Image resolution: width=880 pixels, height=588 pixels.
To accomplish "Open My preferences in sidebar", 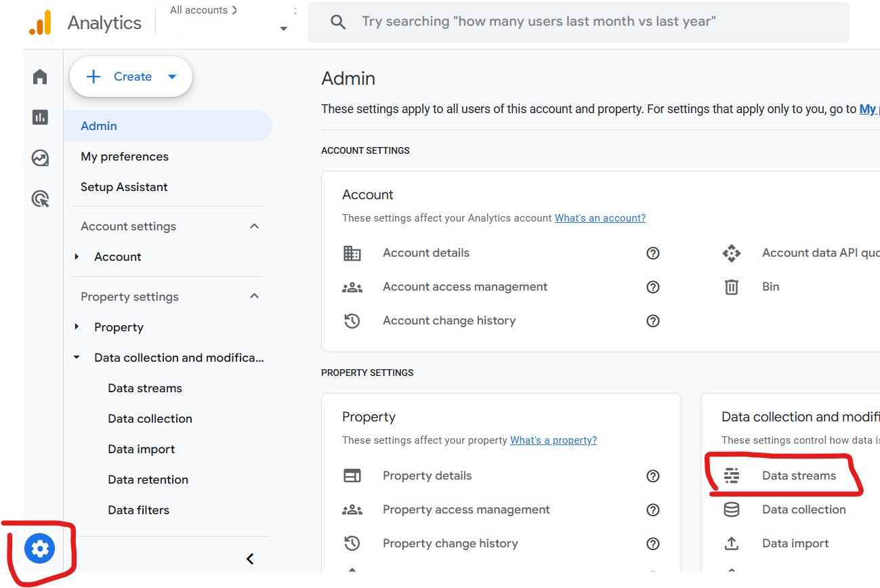I will (x=125, y=156).
